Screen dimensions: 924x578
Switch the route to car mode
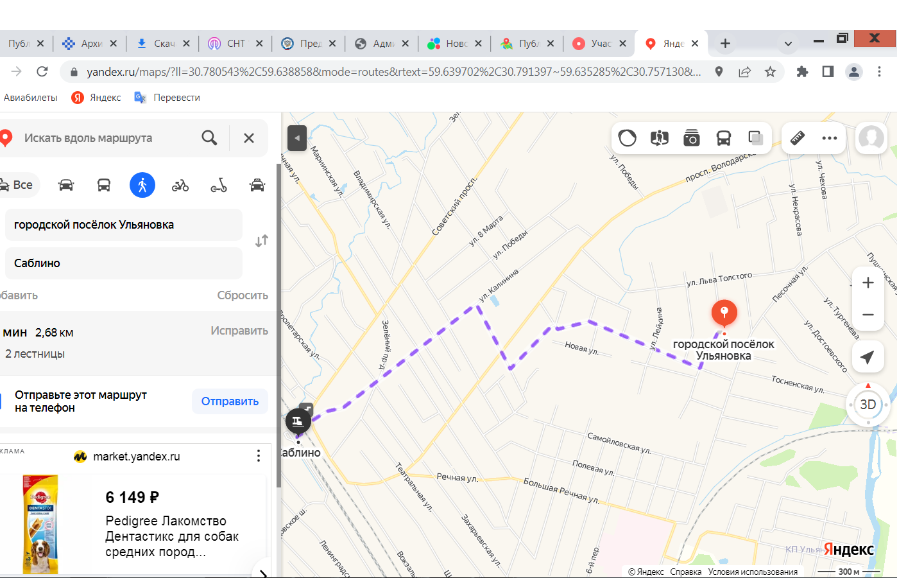coord(66,185)
